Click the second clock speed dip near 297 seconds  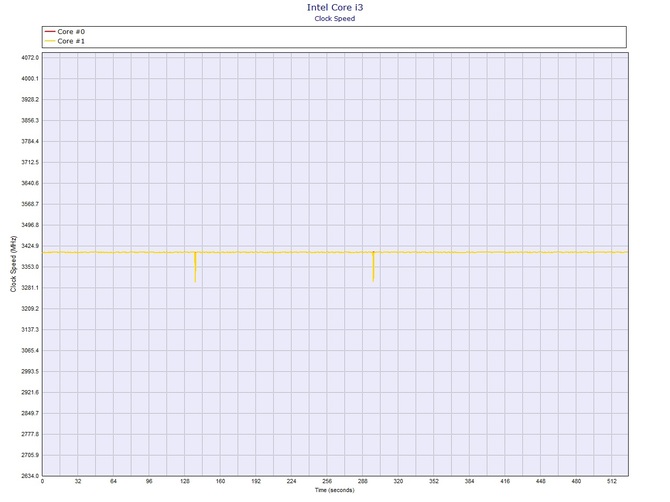[373, 267]
